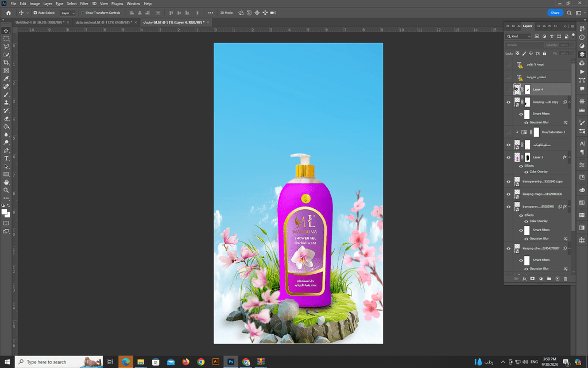The height and width of the screenshot is (368, 588).
Task: Select the Path Selection tool
Action: click(6, 166)
